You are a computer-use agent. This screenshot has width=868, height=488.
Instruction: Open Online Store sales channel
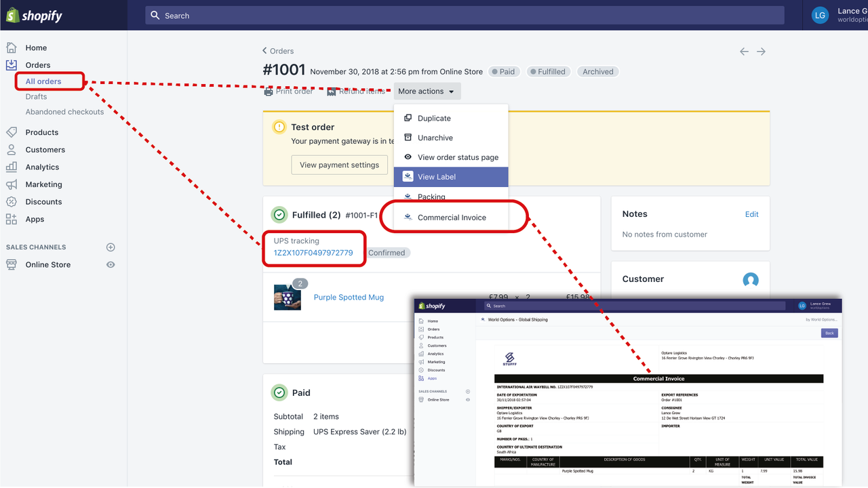pyautogui.click(x=47, y=264)
